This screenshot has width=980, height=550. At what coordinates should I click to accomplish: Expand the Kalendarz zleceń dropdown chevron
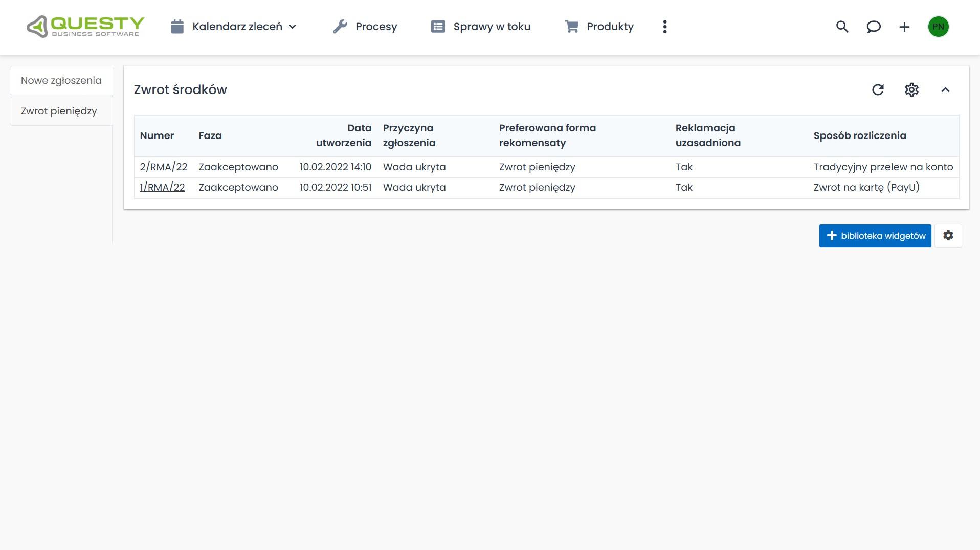pos(293,27)
